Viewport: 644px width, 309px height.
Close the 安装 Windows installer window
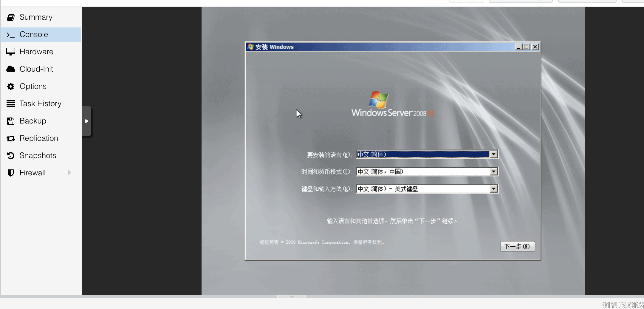535,47
